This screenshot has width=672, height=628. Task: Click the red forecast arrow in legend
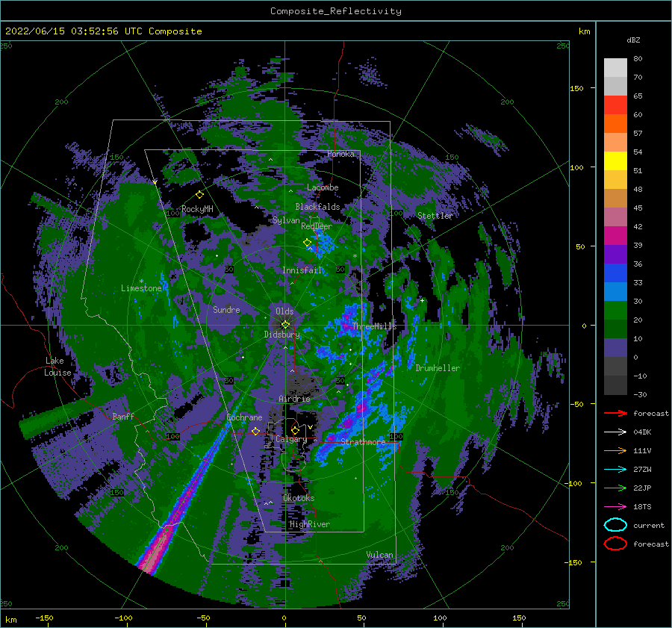click(615, 413)
